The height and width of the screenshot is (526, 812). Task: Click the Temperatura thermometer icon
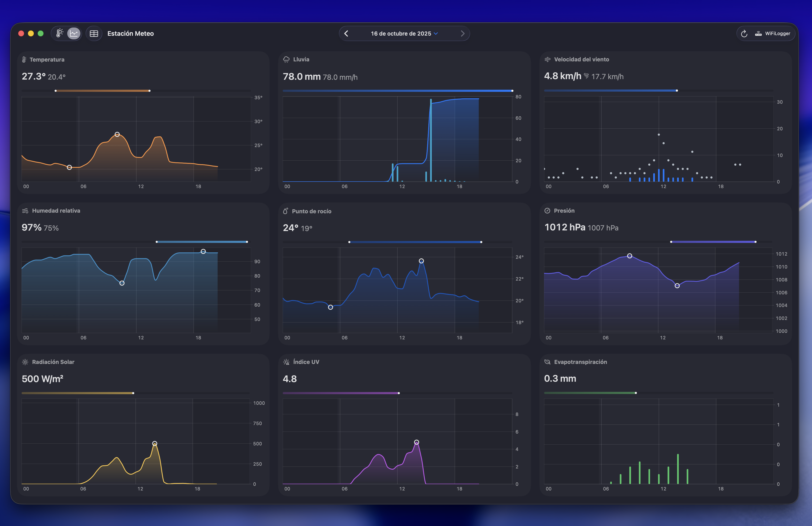tap(24, 59)
